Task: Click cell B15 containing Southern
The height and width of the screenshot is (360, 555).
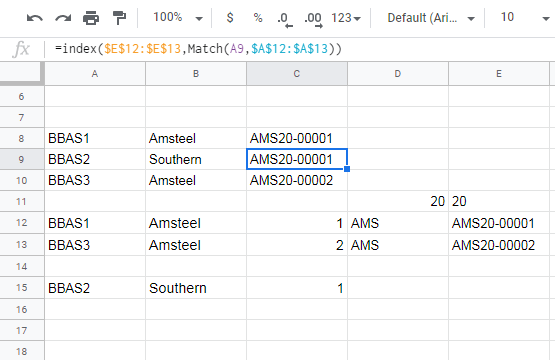Action: [x=196, y=288]
